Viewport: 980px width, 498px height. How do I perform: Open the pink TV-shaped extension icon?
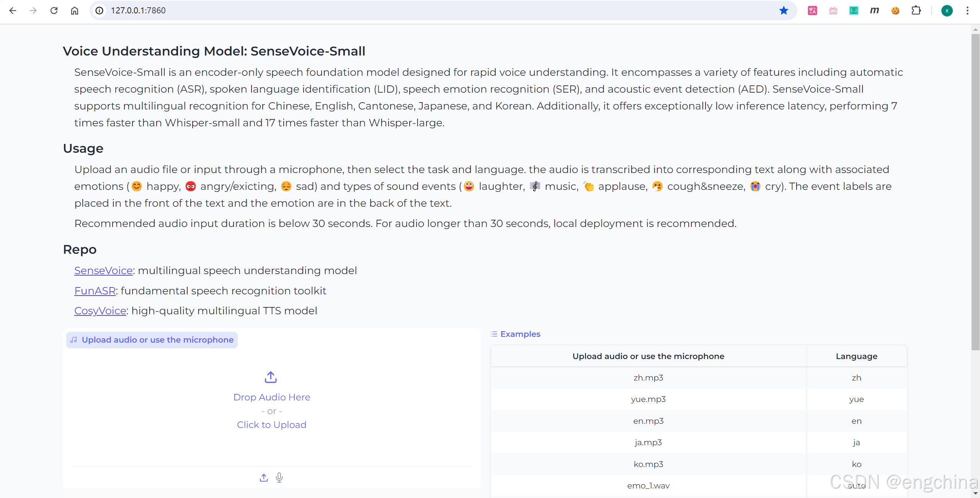tap(833, 10)
